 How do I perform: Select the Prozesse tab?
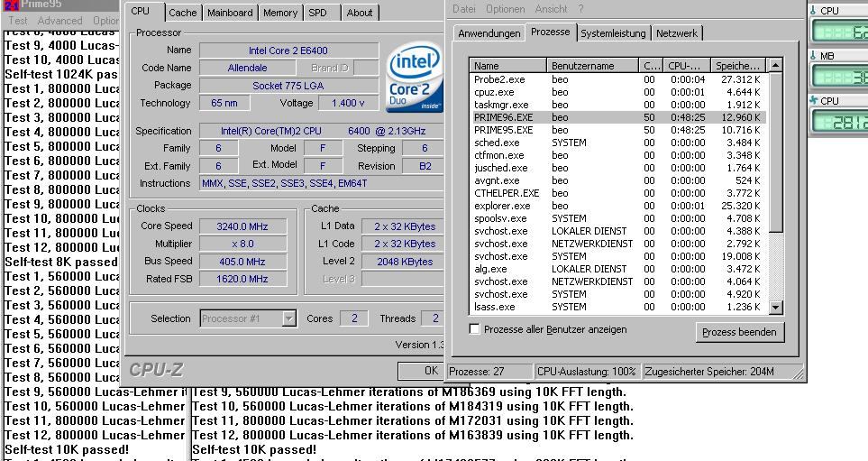click(x=550, y=32)
